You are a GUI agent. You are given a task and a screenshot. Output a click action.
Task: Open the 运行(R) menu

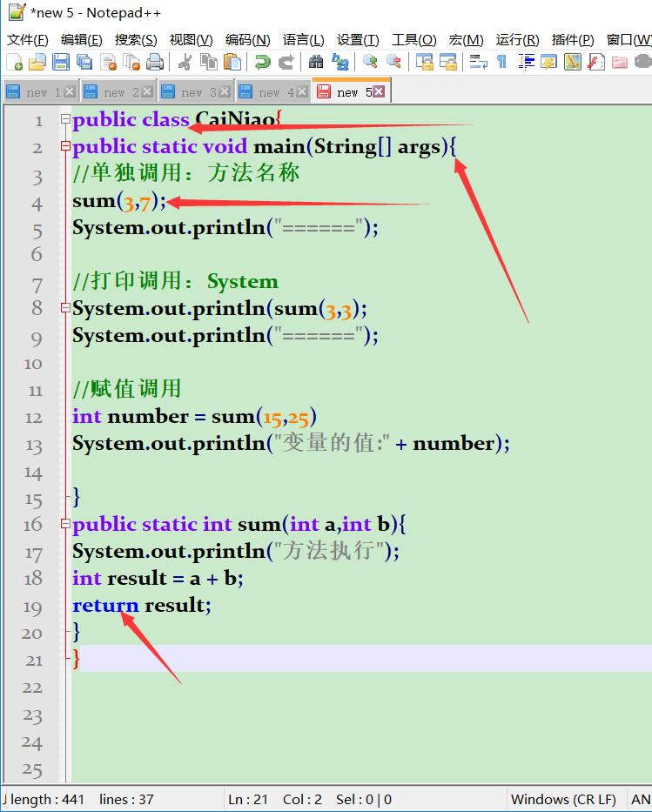coord(517,40)
